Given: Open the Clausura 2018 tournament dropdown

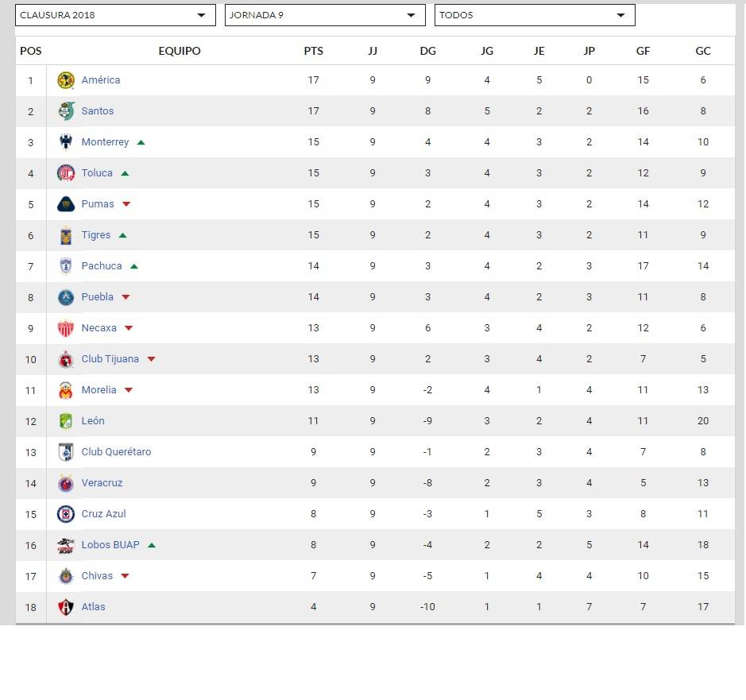Looking at the screenshot, I should pos(115,15).
